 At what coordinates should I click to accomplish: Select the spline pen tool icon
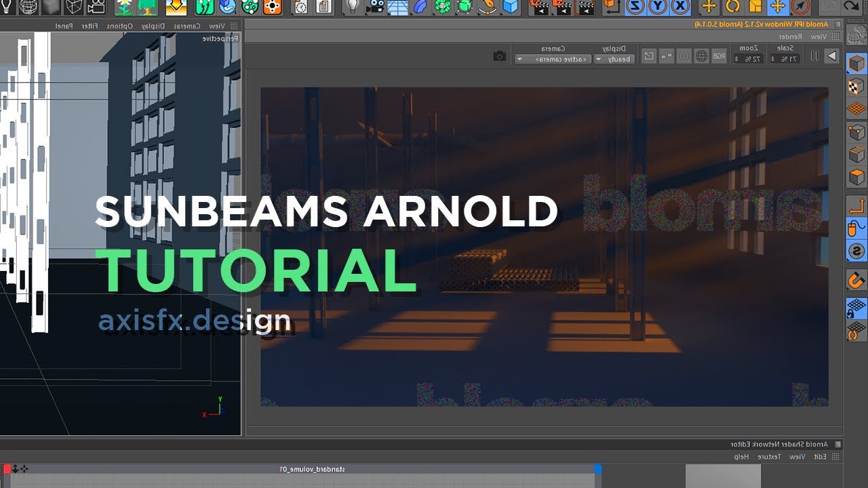pyautogui.click(x=487, y=7)
